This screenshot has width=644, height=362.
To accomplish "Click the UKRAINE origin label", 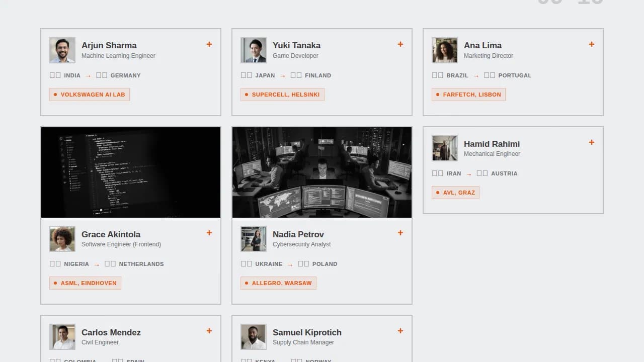I will point(269,264).
